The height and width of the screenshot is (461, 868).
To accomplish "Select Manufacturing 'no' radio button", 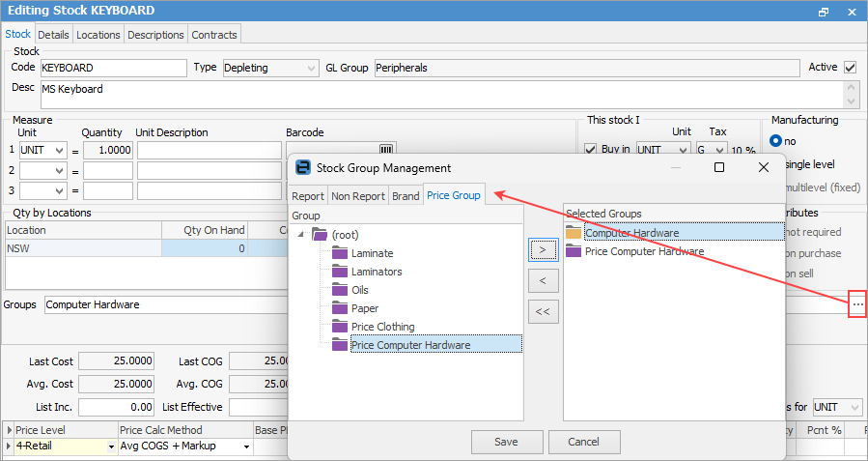I will pos(776,140).
